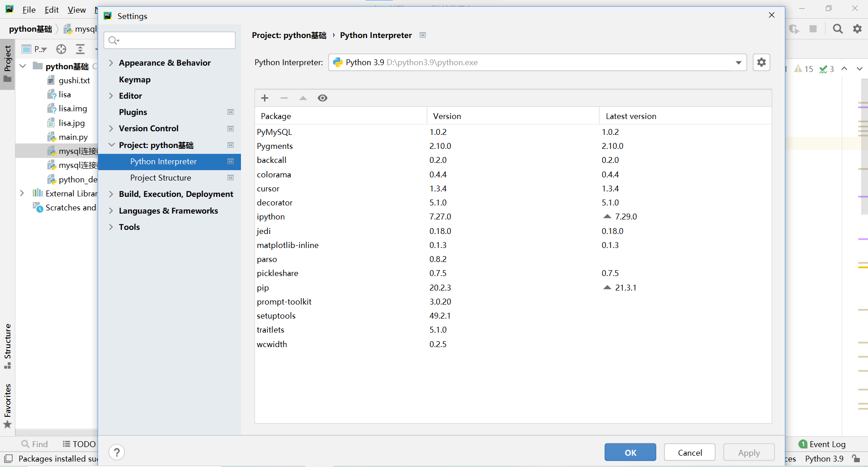
Task: Click the Apply button
Action: (749, 453)
